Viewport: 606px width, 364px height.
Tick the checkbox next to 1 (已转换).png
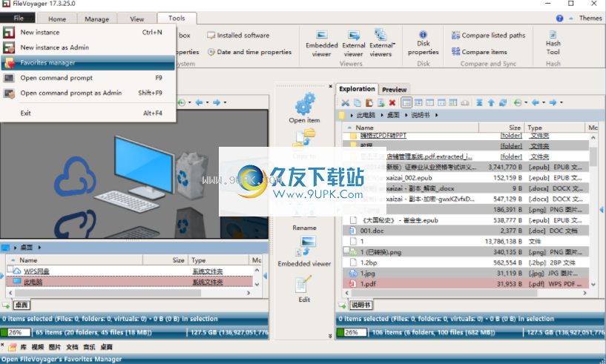346,250
